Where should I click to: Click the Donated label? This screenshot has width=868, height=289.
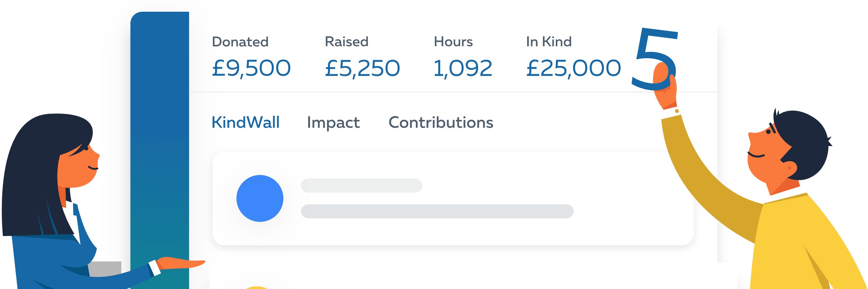click(x=240, y=42)
